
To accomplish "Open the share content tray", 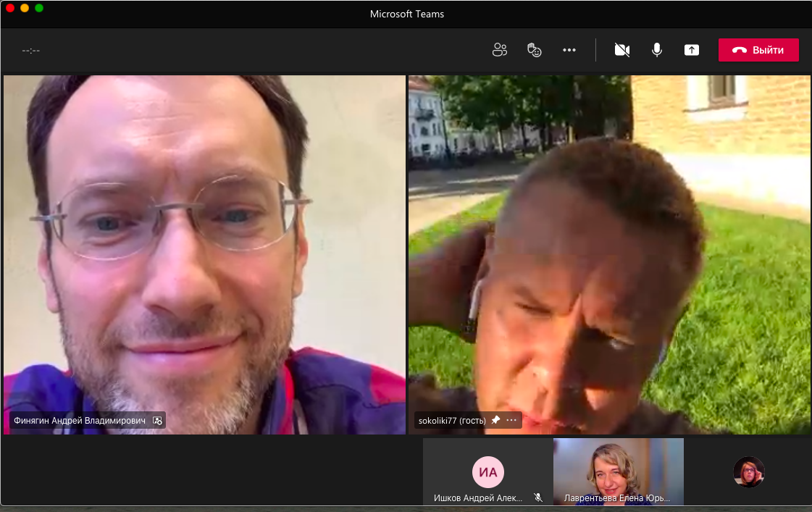I will click(x=692, y=50).
